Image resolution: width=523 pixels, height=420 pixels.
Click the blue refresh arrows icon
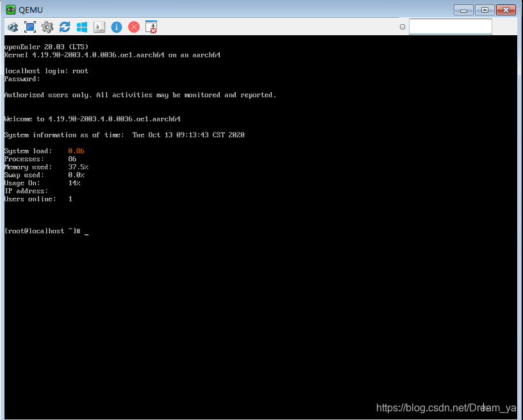pyautogui.click(x=65, y=27)
